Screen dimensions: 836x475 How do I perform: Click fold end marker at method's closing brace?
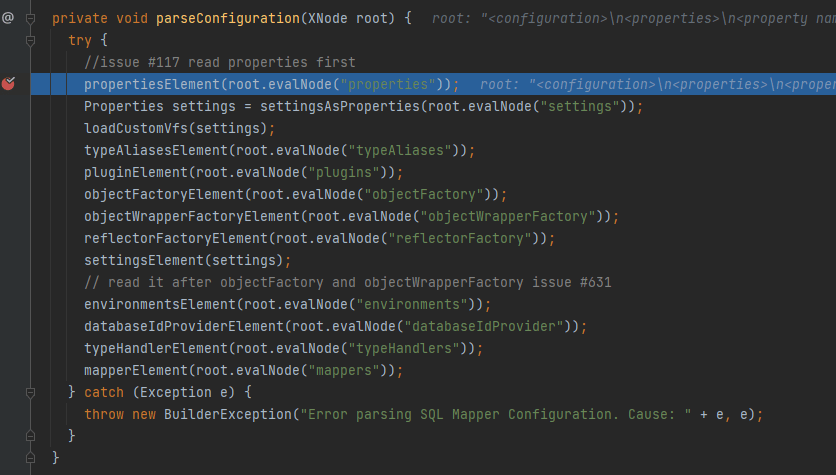[x=30, y=457]
